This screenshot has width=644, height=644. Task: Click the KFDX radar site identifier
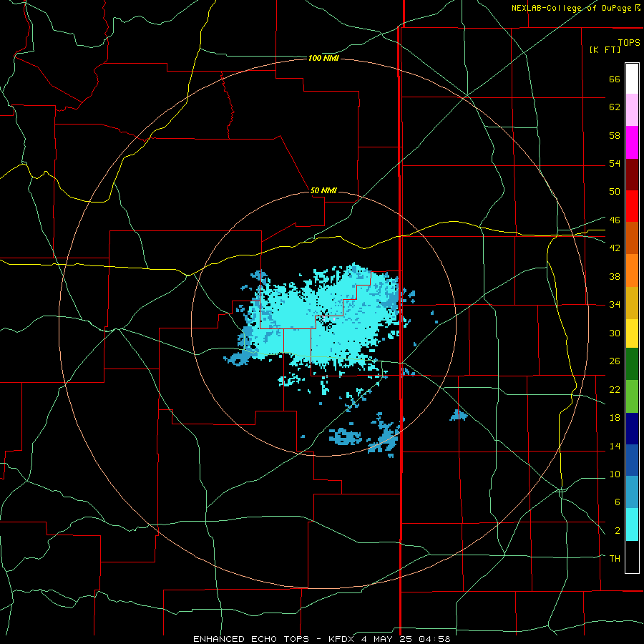coord(342,639)
